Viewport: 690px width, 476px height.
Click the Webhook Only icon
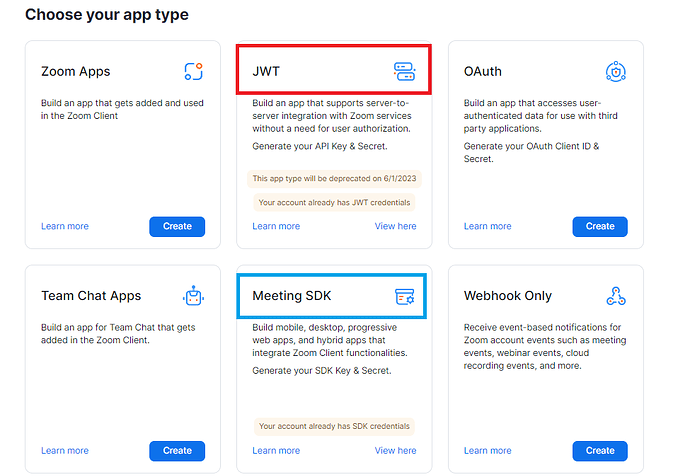pos(616,296)
